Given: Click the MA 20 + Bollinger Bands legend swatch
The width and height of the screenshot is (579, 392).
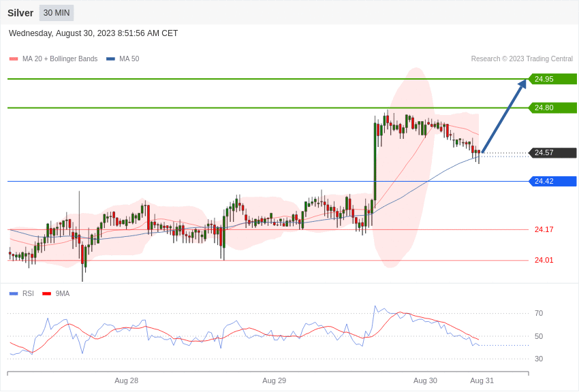Looking at the screenshot, I should (x=14, y=59).
